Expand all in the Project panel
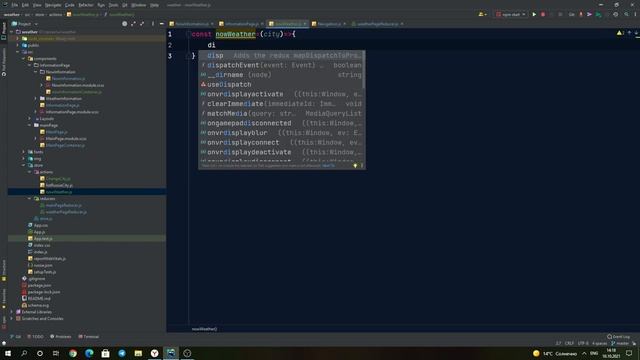This screenshot has height=360, width=640. [x=133, y=24]
